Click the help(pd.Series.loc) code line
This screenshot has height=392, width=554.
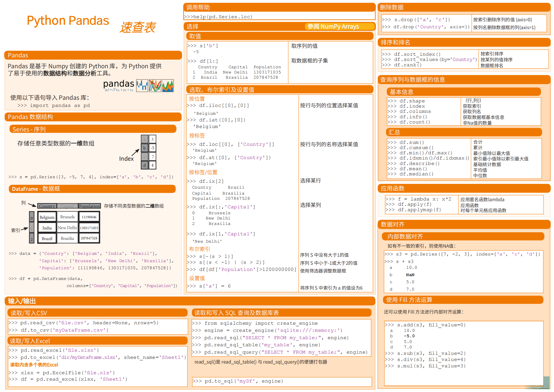218,17
